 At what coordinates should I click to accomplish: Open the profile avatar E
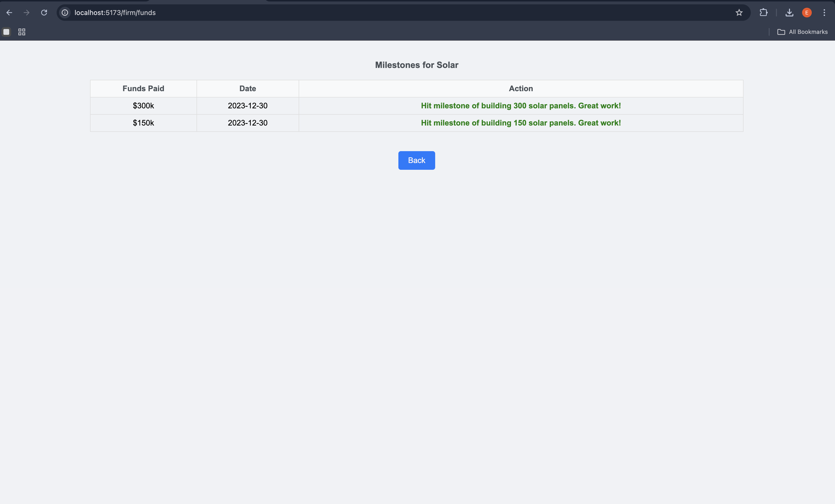(x=806, y=13)
